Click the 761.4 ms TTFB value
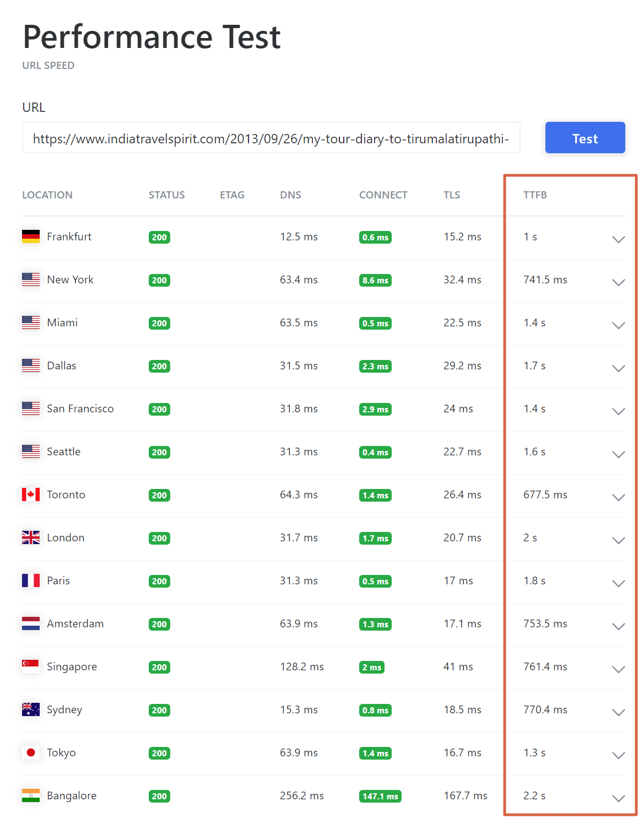The height and width of the screenshot is (823, 644). click(x=545, y=666)
